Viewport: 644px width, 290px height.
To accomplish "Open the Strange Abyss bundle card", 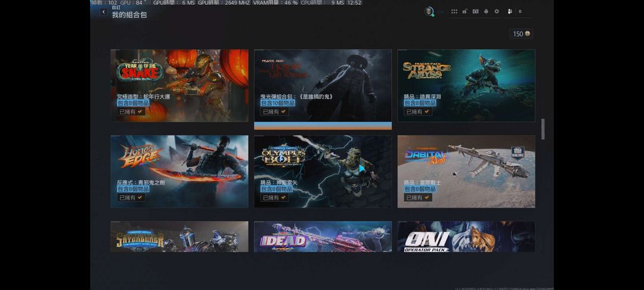I will [466, 85].
